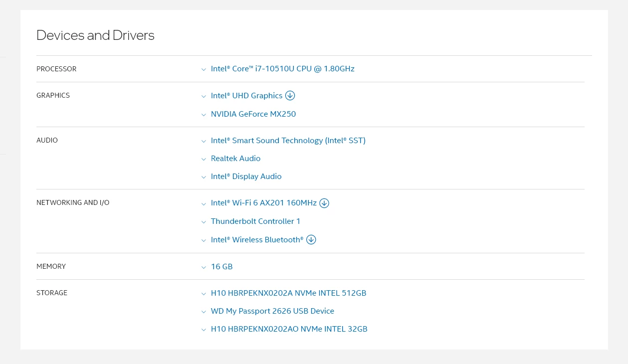Click the MEMORY category label

tap(51, 266)
